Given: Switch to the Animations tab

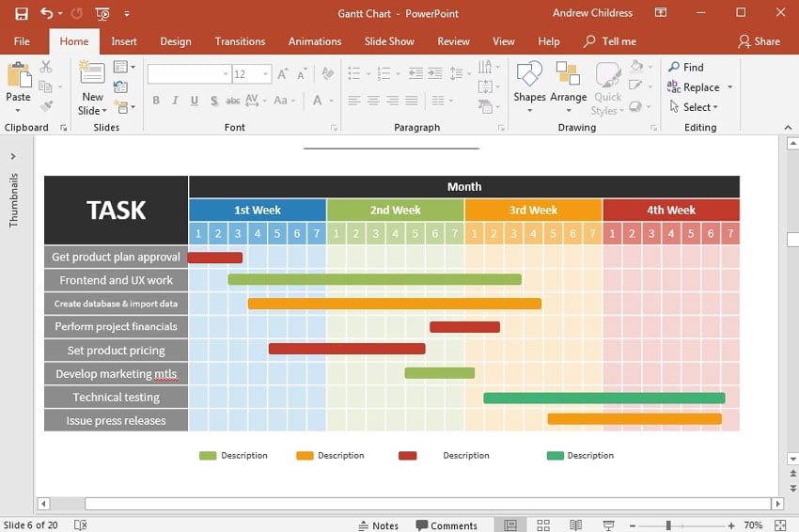Looking at the screenshot, I should click(315, 41).
